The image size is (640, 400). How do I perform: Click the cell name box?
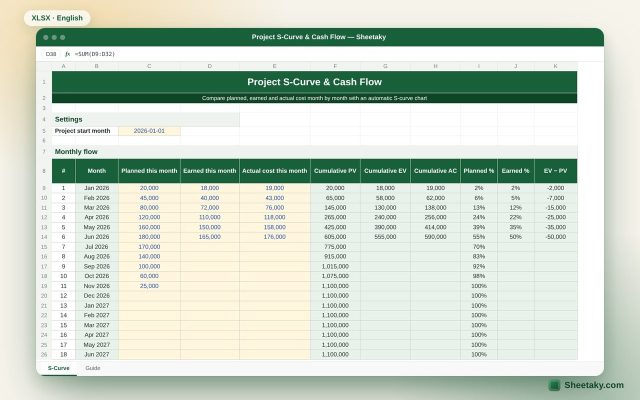pyautogui.click(x=51, y=54)
